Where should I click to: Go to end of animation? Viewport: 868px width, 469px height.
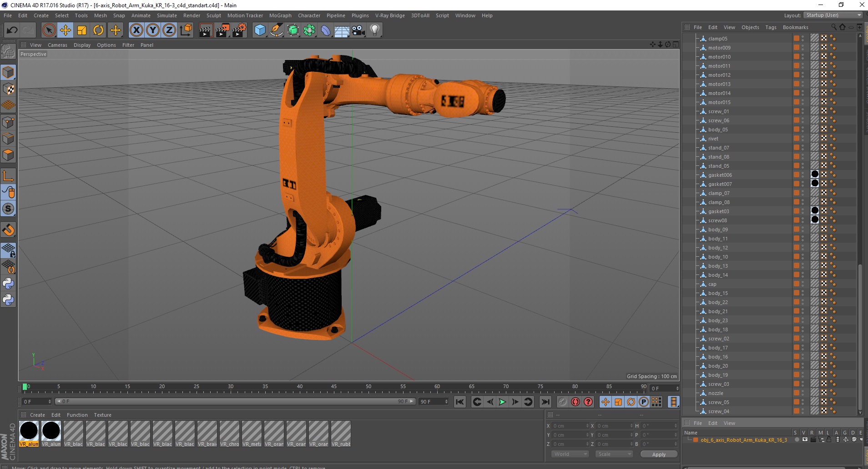coord(545,402)
